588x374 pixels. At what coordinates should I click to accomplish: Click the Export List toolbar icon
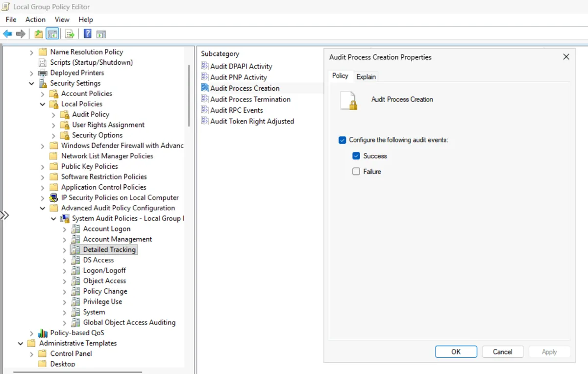[70, 34]
